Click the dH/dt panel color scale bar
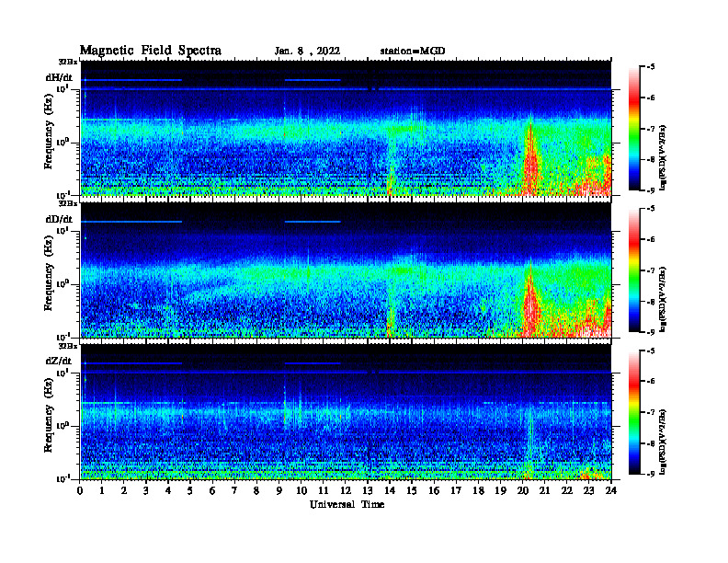Viewport: 728px width, 563px height. pos(633,129)
